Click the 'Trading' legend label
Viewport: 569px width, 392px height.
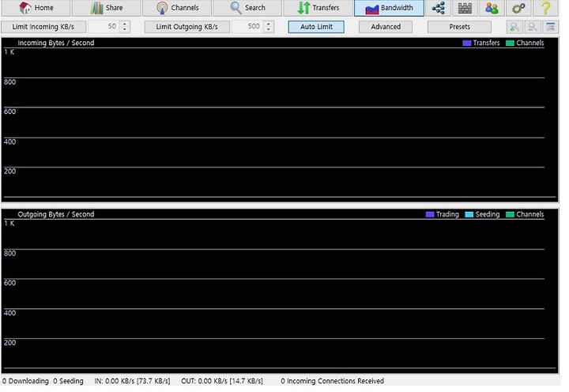pyautogui.click(x=447, y=214)
